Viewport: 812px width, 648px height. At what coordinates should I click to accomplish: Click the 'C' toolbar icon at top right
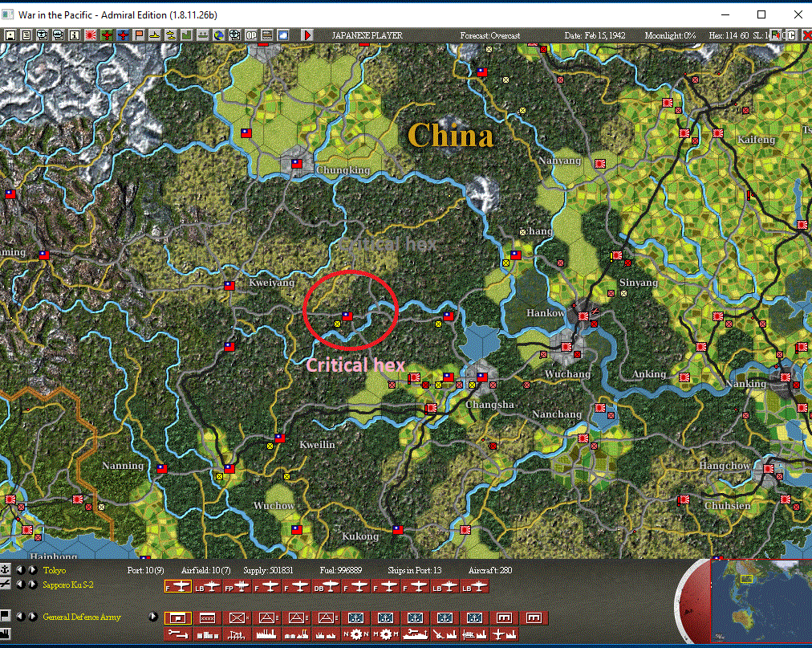click(x=791, y=35)
